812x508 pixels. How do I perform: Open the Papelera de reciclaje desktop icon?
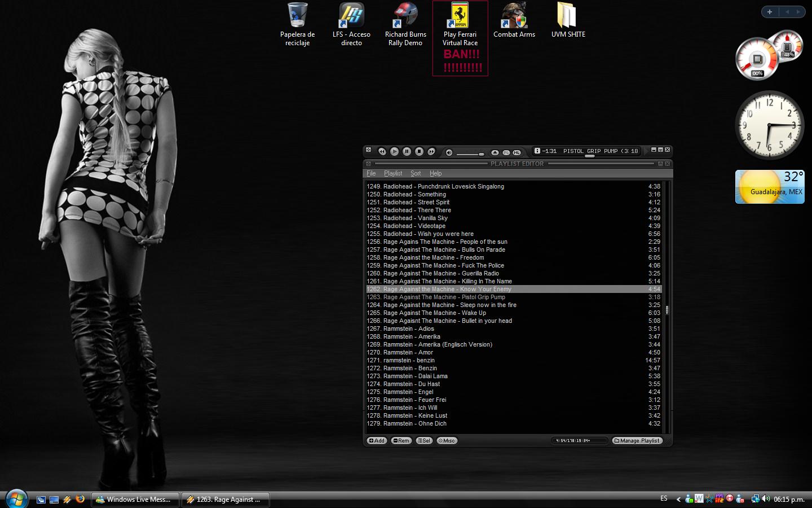[297, 24]
